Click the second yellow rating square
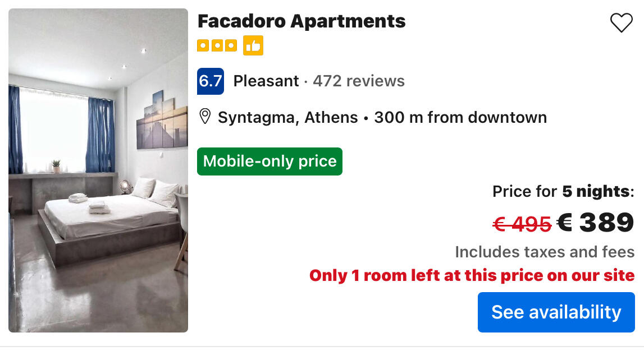 pyautogui.click(x=217, y=45)
